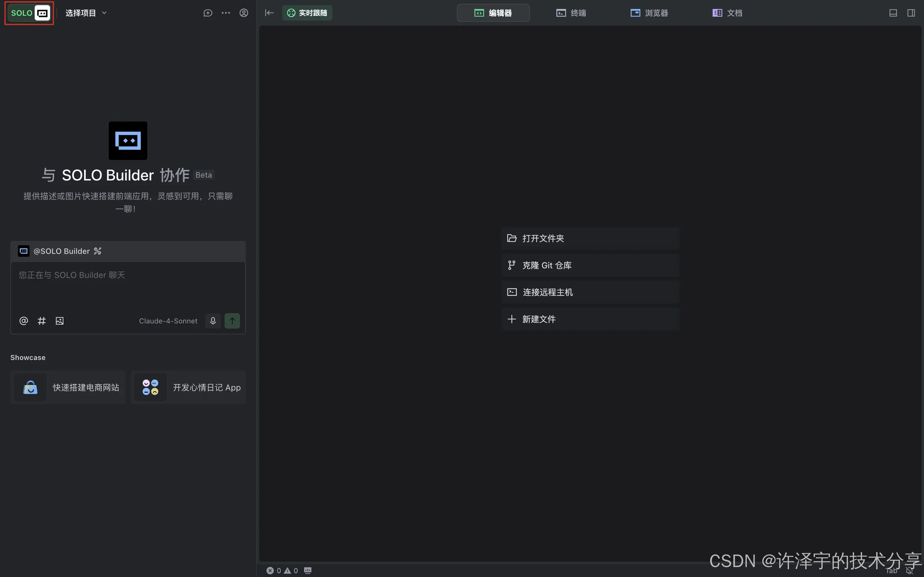Toggle the right side panel icon
The height and width of the screenshot is (577, 924).
[911, 13]
